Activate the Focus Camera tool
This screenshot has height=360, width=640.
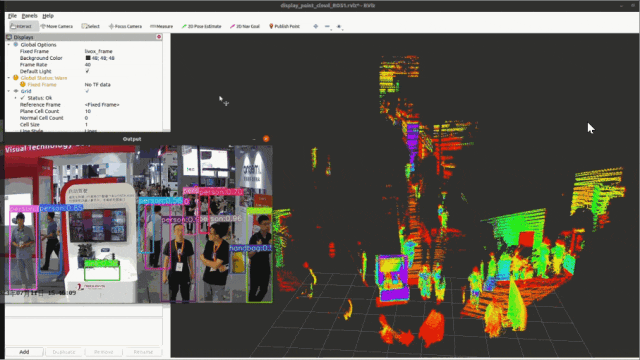coord(125,26)
